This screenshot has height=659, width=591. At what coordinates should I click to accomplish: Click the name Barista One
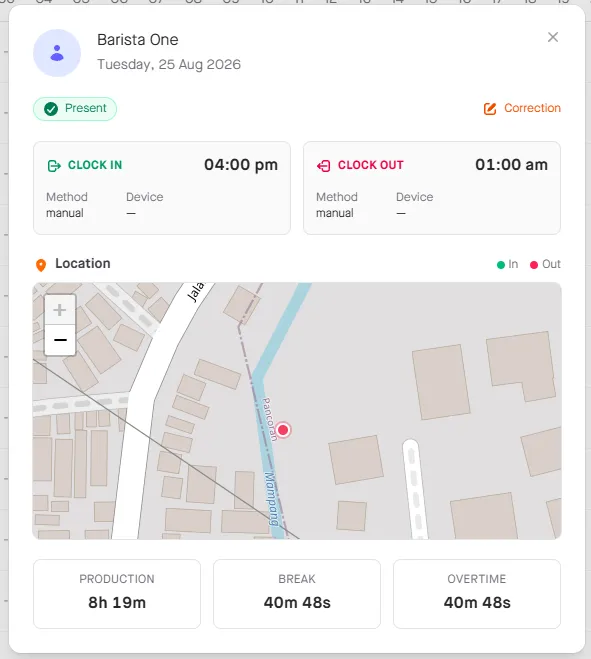point(138,40)
